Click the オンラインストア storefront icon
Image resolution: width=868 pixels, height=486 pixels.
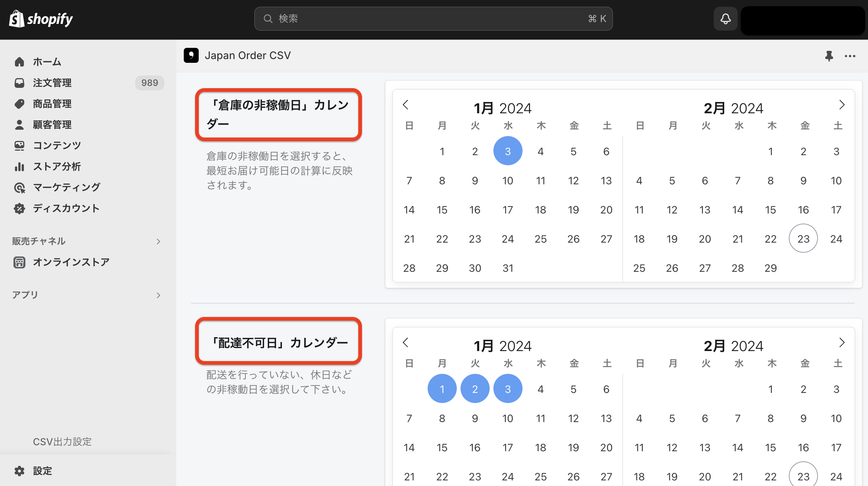tap(19, 262)
